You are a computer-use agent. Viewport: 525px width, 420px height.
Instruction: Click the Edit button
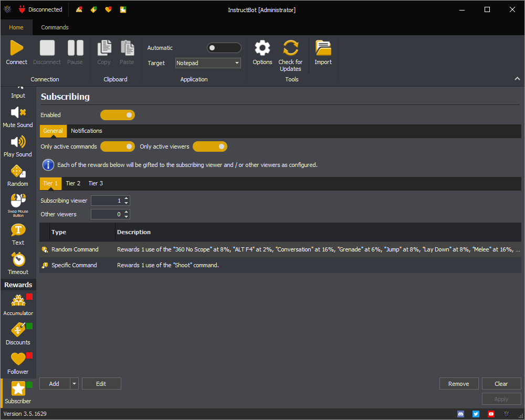[x=101, y=384]
